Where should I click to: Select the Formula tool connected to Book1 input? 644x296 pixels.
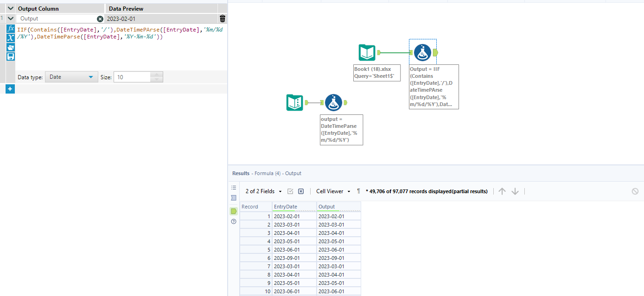(x=422, y=52)
